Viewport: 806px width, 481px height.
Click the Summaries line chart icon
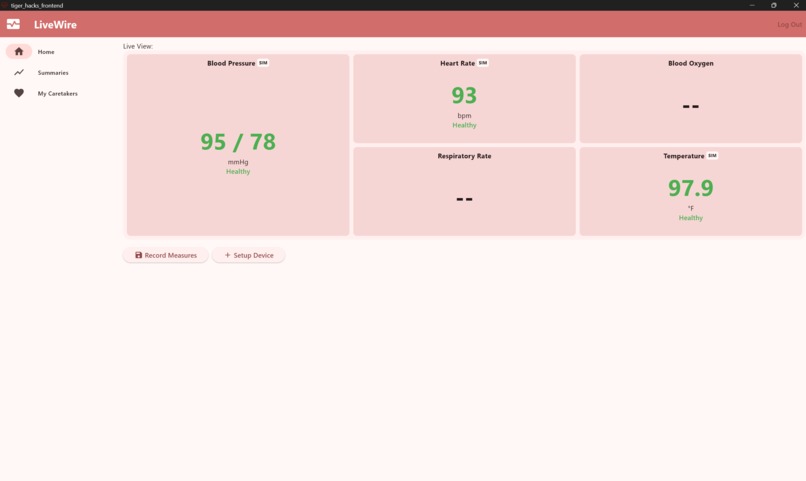pyautogui.click(x=19, y=72)
